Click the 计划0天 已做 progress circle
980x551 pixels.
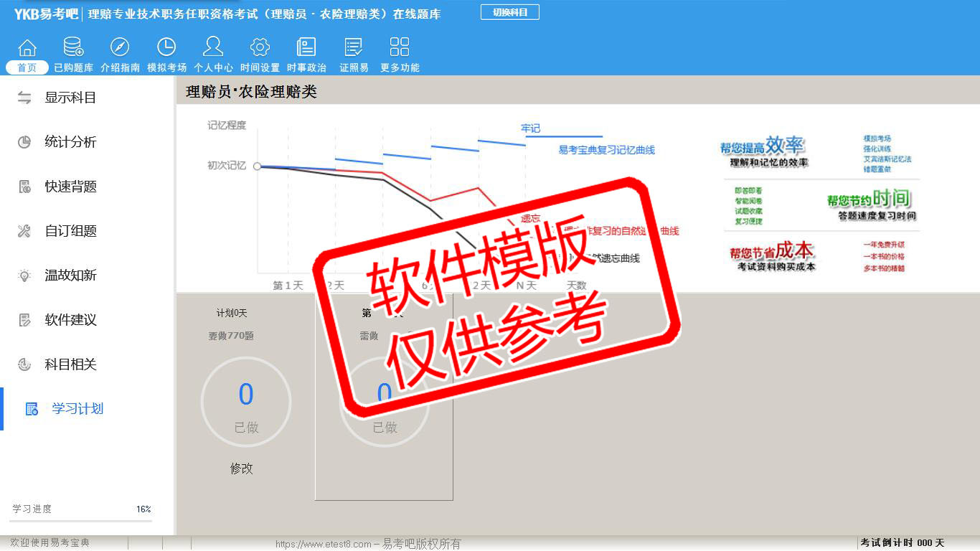(246, 402)
